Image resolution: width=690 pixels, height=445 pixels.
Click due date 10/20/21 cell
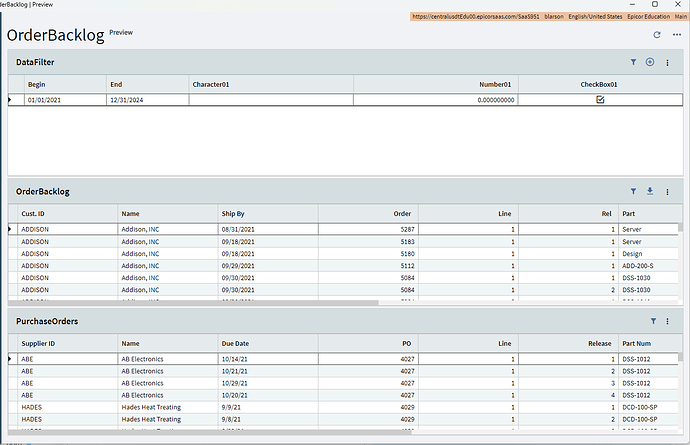(268, 395)
